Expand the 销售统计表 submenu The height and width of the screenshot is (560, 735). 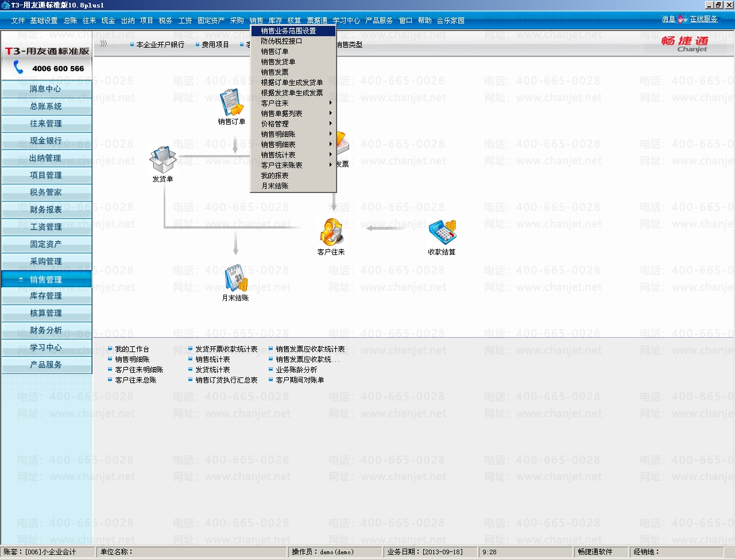293,155
